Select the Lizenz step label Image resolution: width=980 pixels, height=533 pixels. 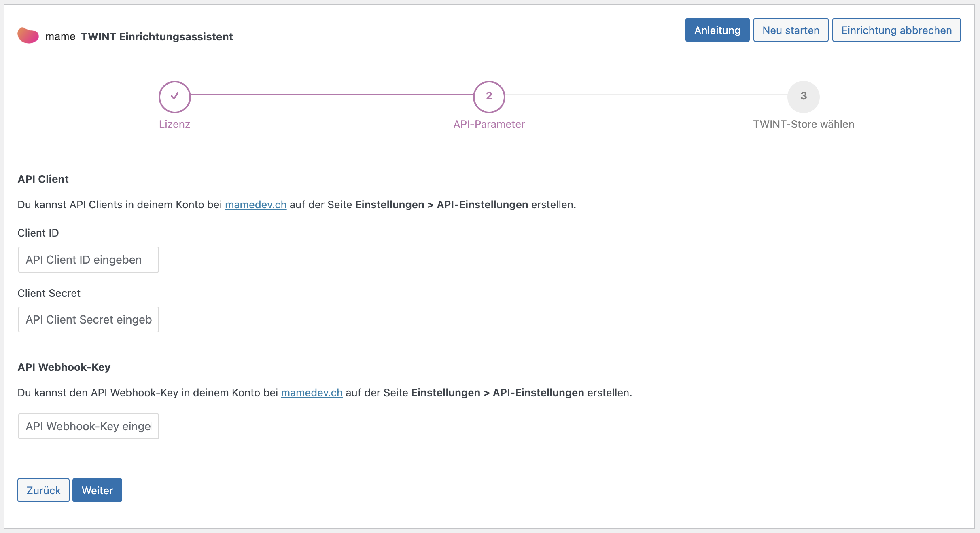tap(174, 124)
